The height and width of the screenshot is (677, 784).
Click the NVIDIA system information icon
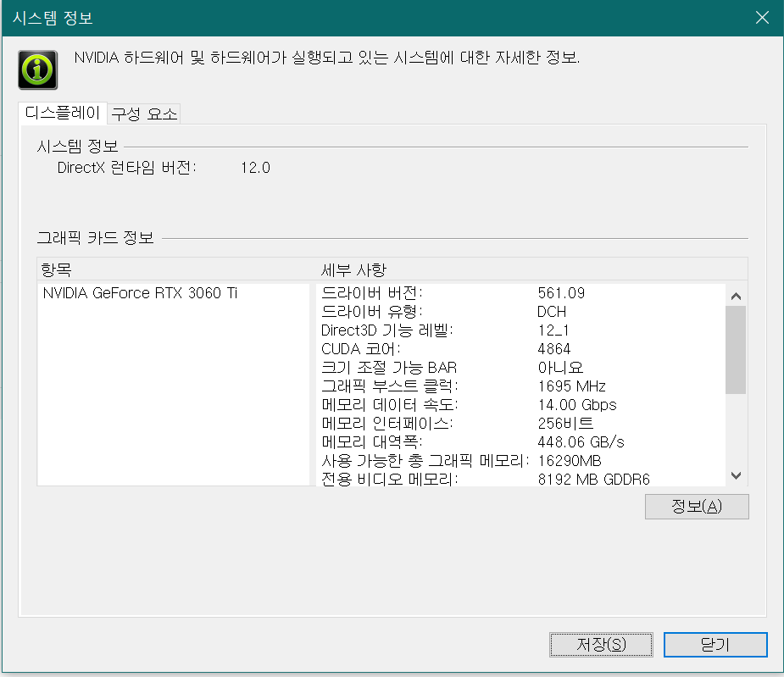pos(38,69)
